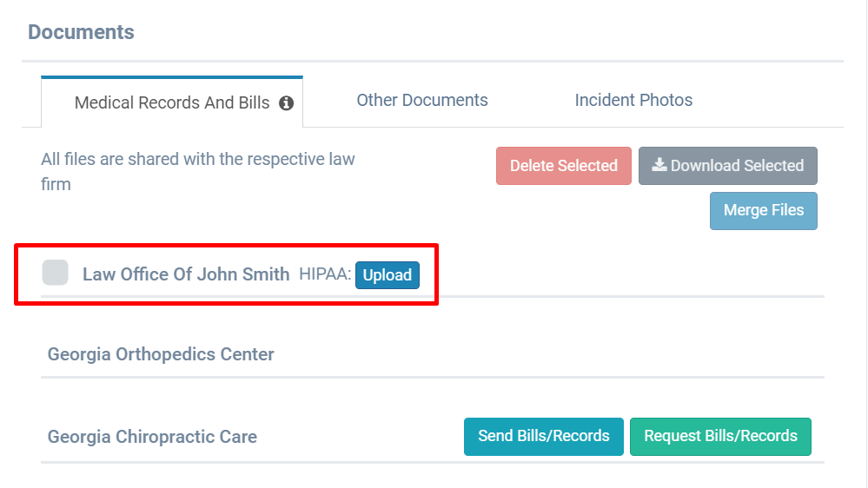This screenshot has width=868, height=488.
Task: Click the files shared with law firm notice
Action: point(197,172)
